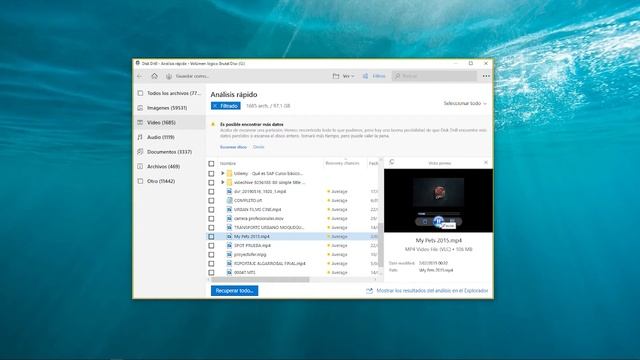This screenshot has height=360, width=640.
Task: Select the camera profesionales.mov file
Action: tap(258, 218)
